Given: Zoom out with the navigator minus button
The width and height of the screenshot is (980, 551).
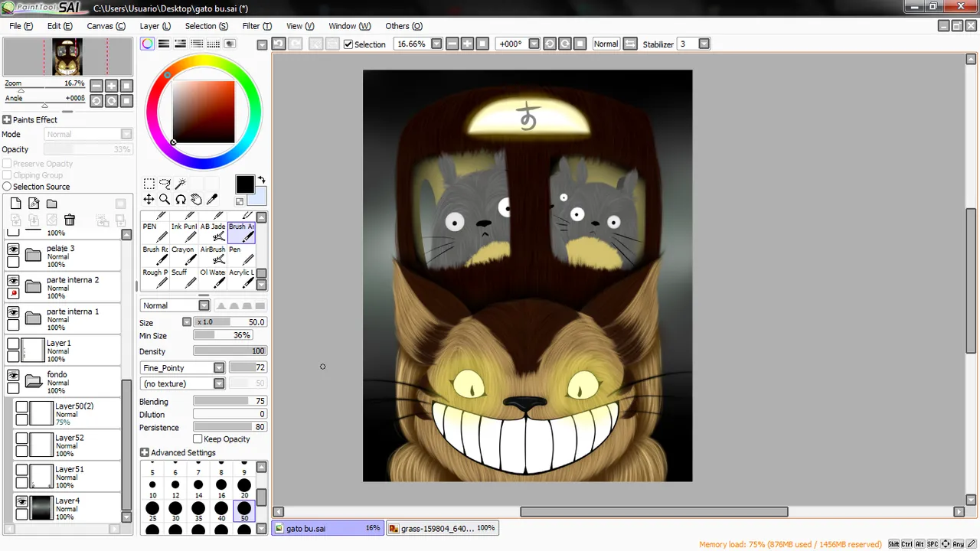Looking at the screenshot, I should point(96,86).
